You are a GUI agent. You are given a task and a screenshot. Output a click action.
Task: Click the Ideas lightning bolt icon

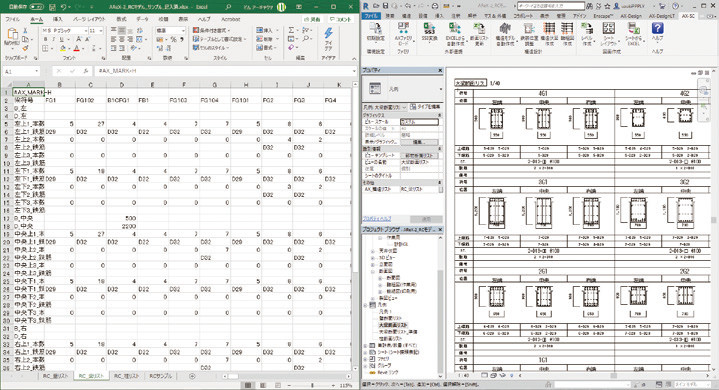(x=328, y=33)
